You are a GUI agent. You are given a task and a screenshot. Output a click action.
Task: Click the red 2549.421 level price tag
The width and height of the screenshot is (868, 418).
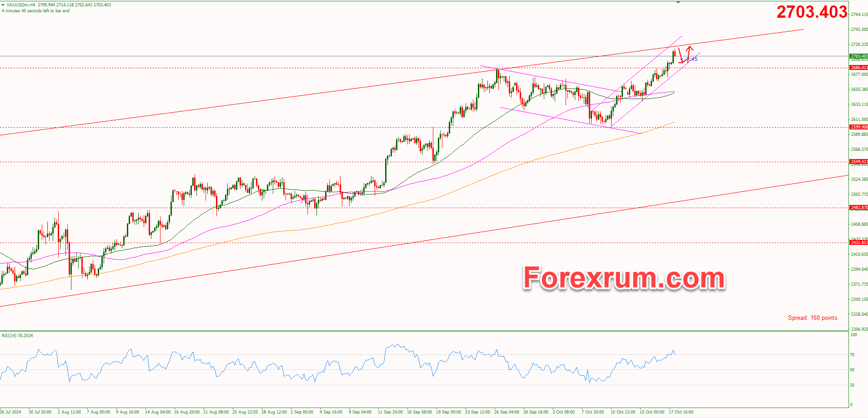(x=858, y=162)
